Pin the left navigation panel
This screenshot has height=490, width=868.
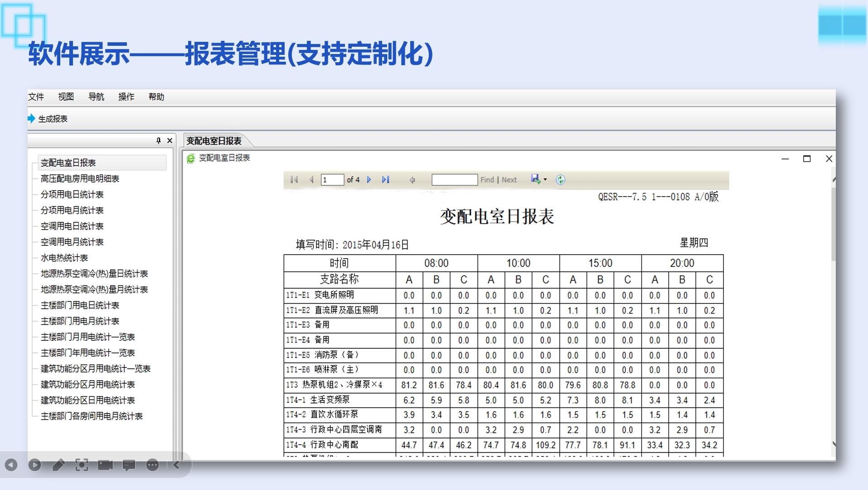[x=158, y=141]
